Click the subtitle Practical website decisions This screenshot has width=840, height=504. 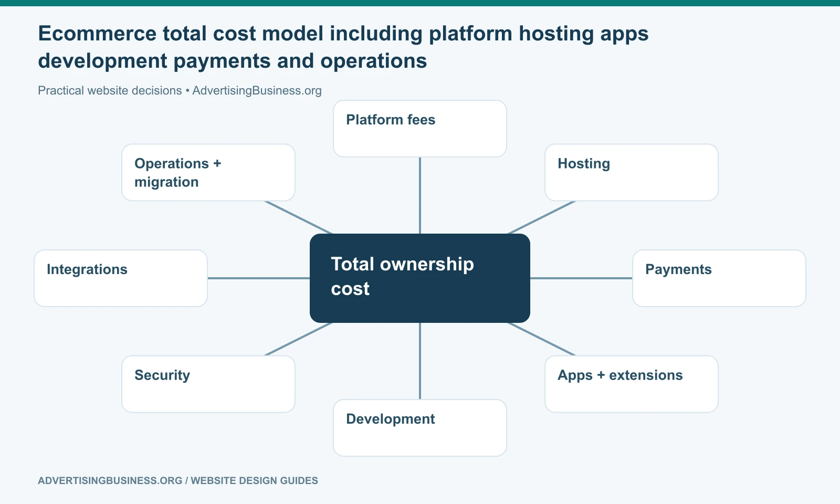click(x=110, y=90)
